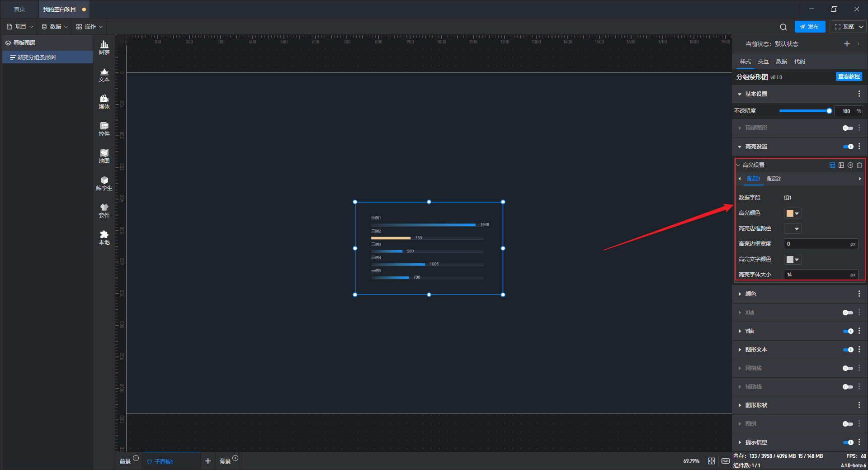
Task: Pick the 高亮颜色 color swatch
Action: click(793, 213)
